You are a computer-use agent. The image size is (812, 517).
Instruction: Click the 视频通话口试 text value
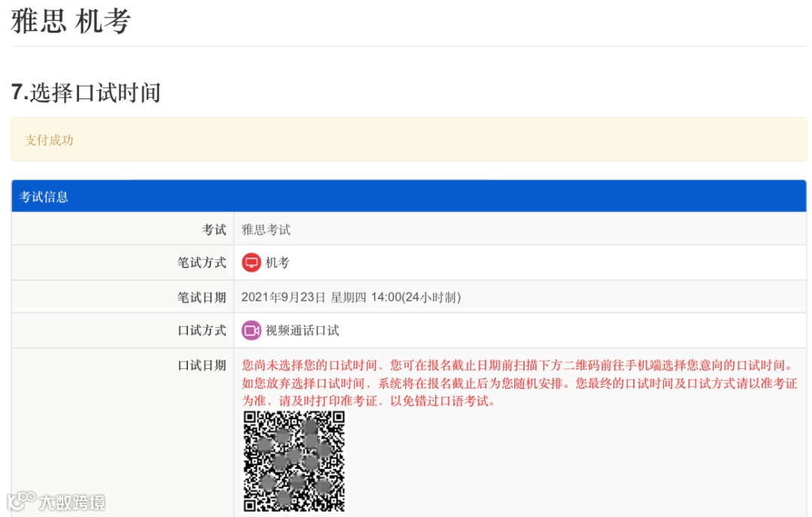tap(302, 330)
